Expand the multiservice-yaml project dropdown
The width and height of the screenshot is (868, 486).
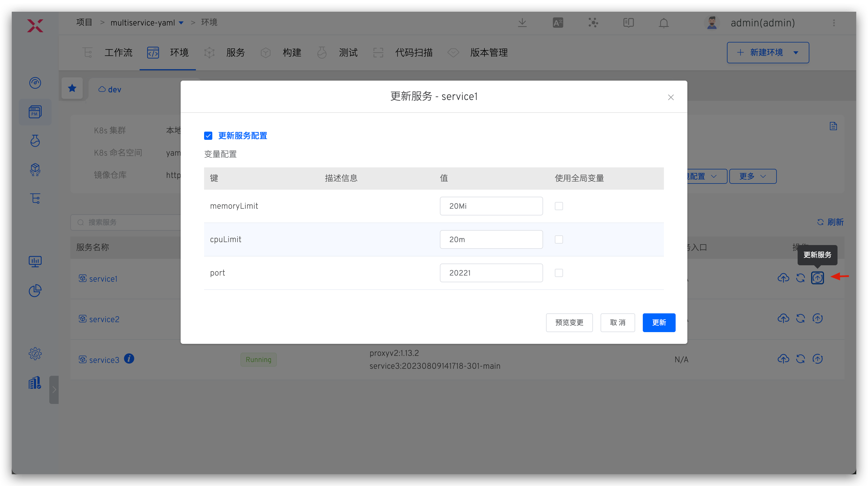pos(181,23)
